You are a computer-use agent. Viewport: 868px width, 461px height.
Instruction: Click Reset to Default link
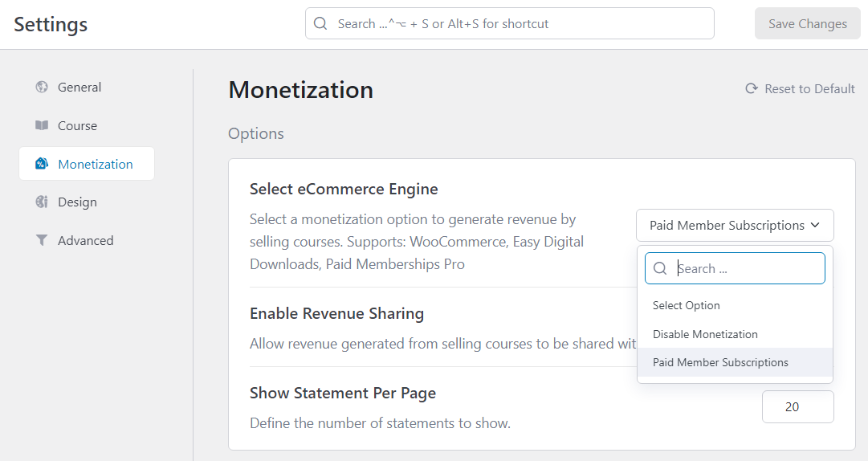click(800, 88)
